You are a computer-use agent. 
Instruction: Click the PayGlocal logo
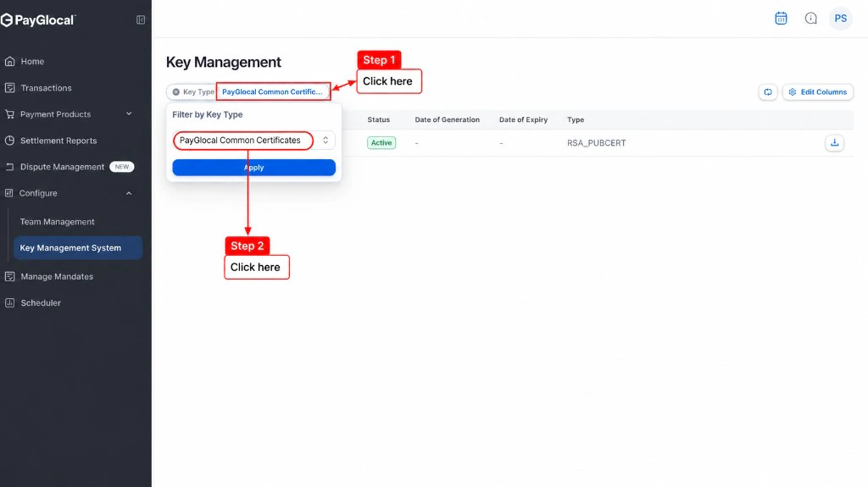click(x=38, y=20)
